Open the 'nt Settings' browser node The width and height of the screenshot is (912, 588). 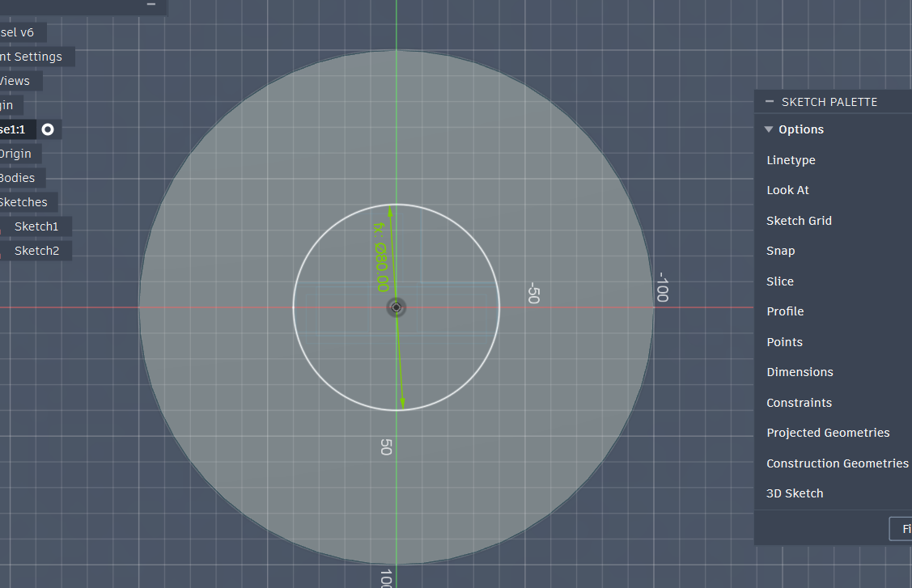(31, 57)
